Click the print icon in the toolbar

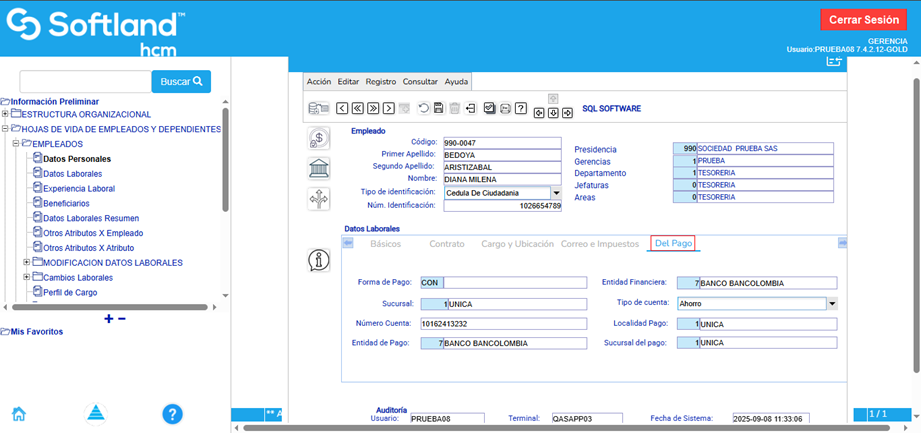pyautogui.click(x=505, y=108)
